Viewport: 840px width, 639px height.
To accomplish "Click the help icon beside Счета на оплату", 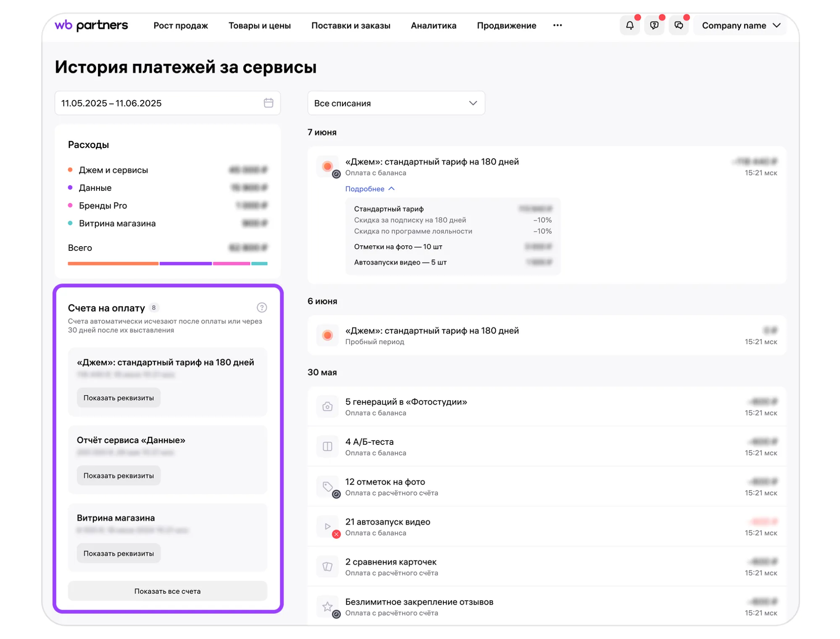I will tap(262, 308).
